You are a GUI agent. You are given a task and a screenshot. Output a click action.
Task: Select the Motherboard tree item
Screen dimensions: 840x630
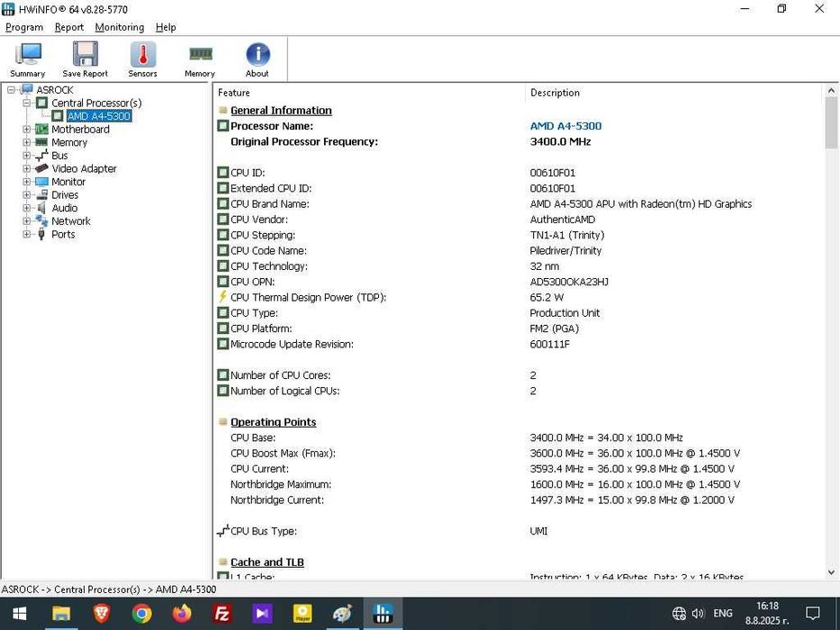tap(80, 129)
